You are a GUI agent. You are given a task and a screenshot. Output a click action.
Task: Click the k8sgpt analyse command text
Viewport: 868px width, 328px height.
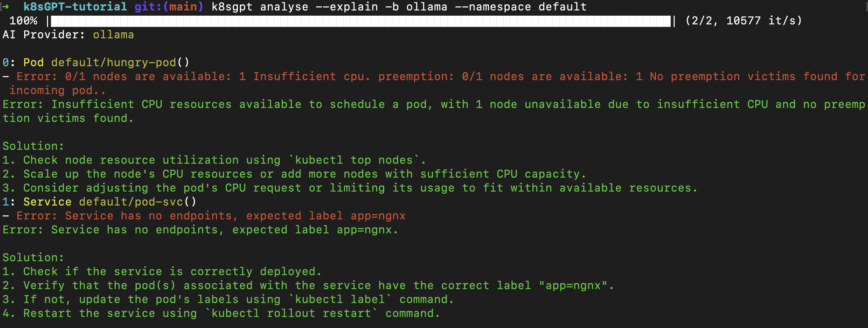click(399, 7)
